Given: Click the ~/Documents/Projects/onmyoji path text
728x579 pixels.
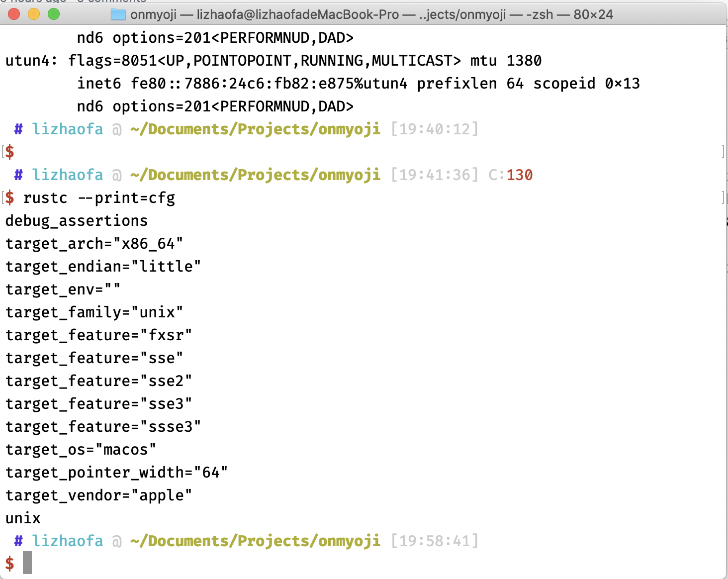Looking at the screenshot, I should click(x=255, y=129).
